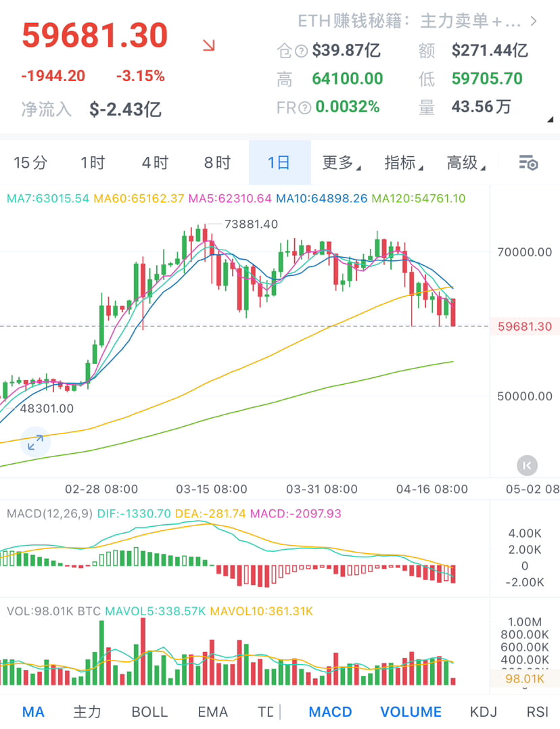
Task: Toggle the KDJ indicator
Action: 483,711
